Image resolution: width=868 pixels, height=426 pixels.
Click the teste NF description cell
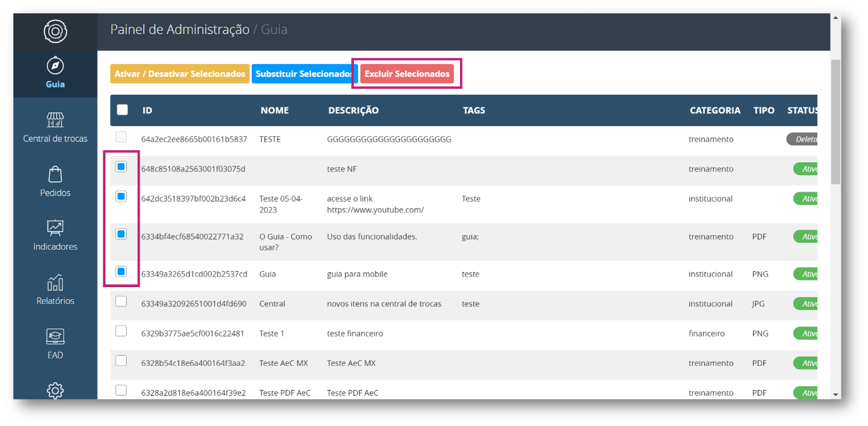click(x=342, y=169)
